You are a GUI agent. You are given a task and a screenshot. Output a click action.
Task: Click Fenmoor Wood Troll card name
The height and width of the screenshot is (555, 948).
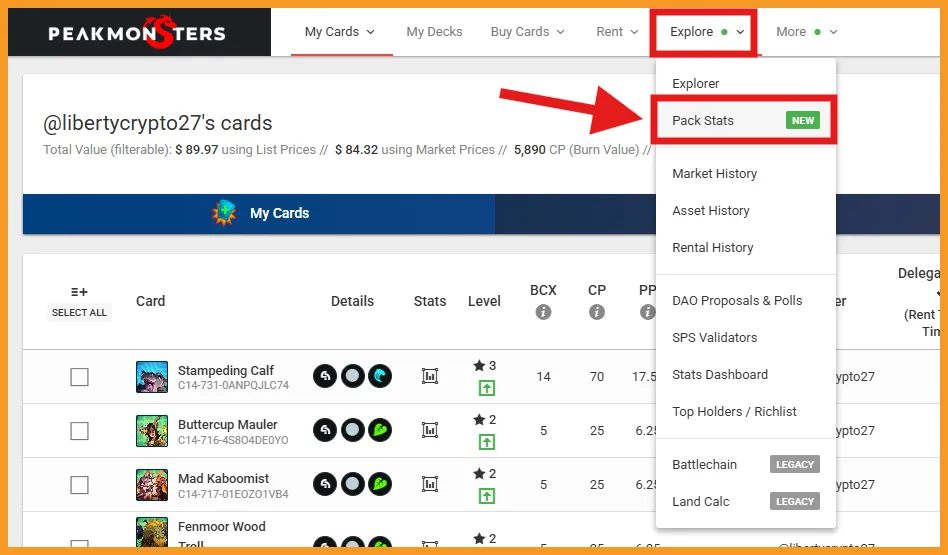221,534
